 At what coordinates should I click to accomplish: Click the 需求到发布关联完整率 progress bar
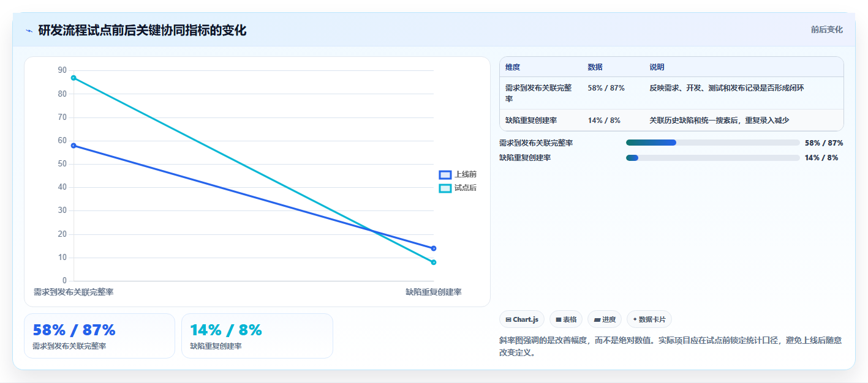click(712, 143)
